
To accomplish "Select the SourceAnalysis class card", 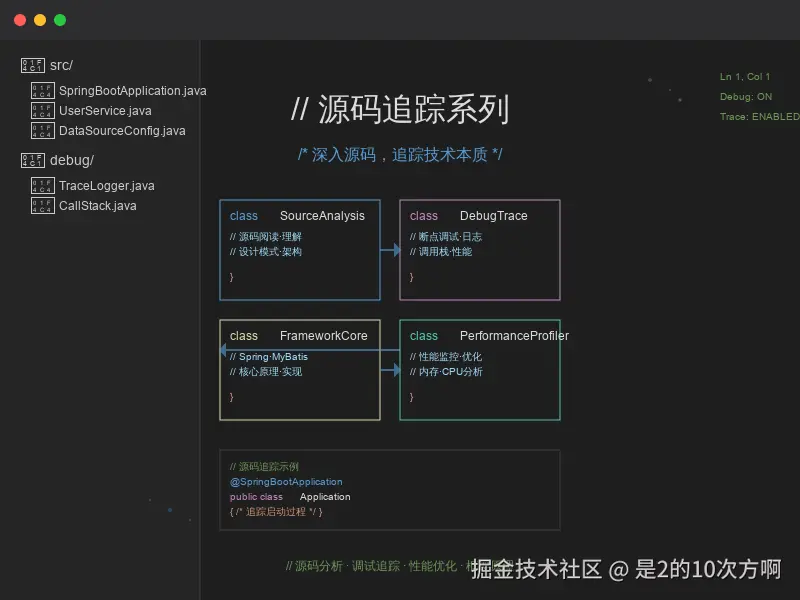I will 300,250.
